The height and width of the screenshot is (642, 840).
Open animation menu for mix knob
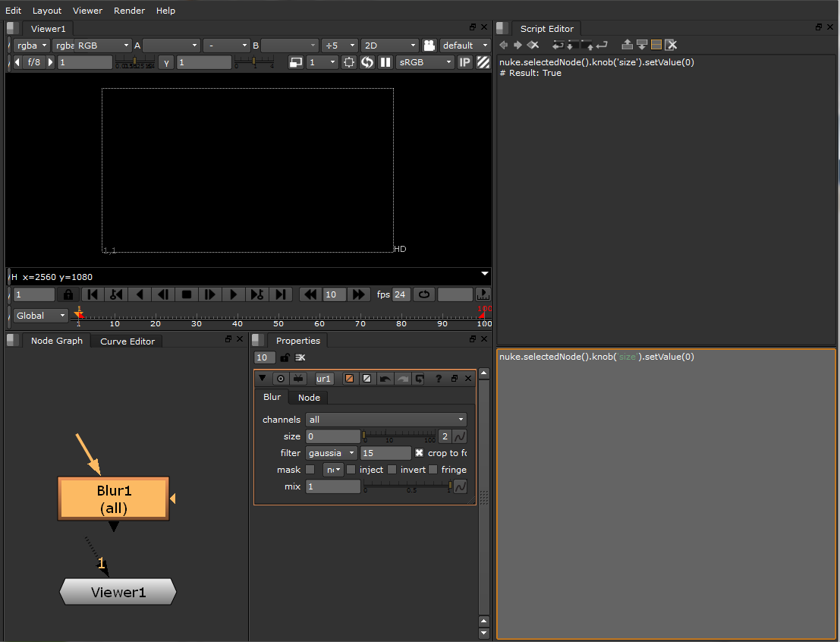coord(460,486)
